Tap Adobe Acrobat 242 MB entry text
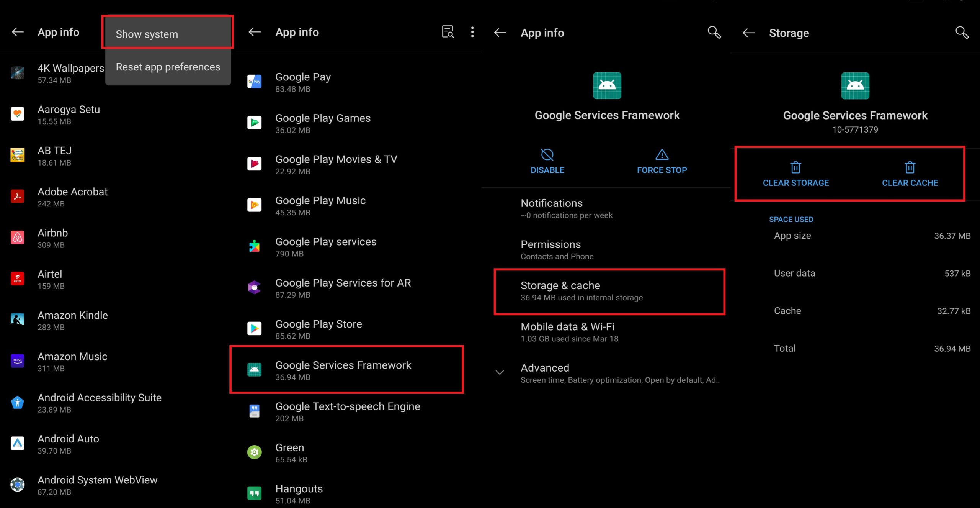 pyautogui.click(x=72, y=197)
